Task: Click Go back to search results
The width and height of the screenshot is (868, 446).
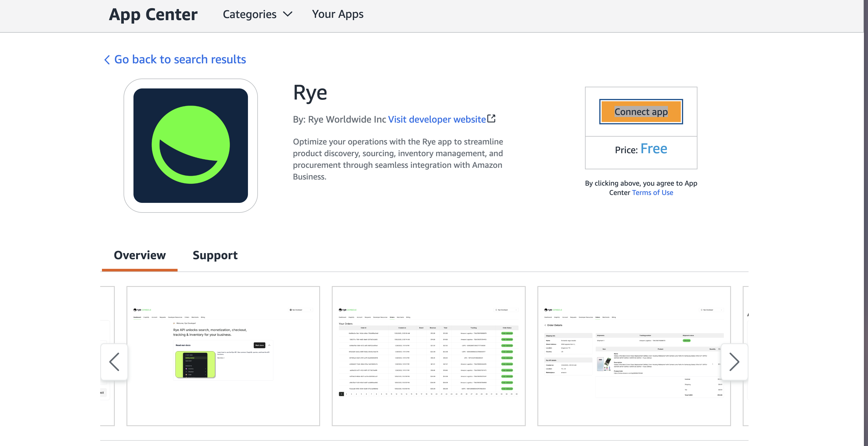Action: pos(180,59)
